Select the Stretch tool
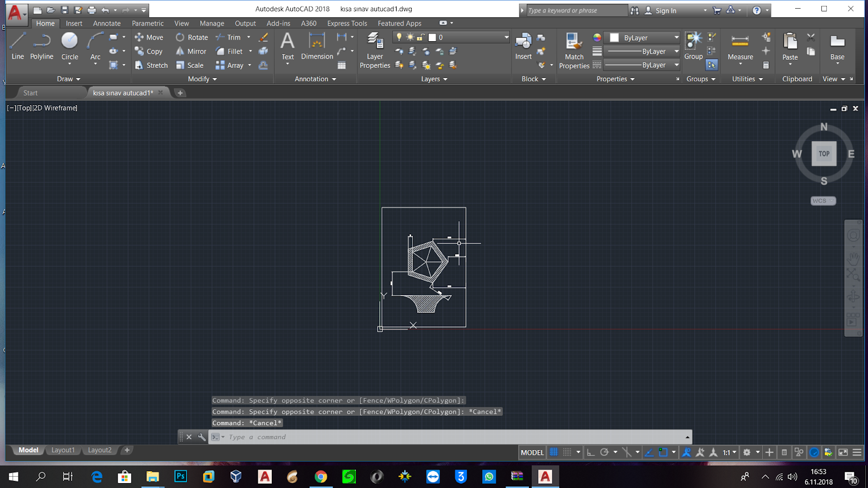 (x=151, y=65)
